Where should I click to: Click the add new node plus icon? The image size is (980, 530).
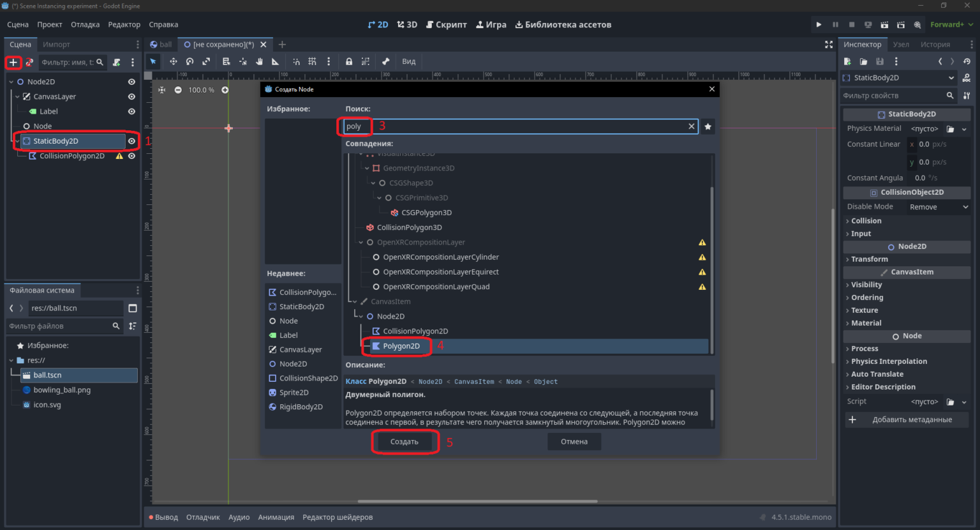(13, 62)
